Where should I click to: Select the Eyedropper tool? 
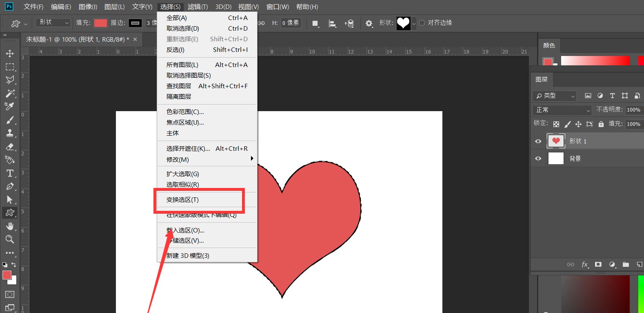pos(10,106)
